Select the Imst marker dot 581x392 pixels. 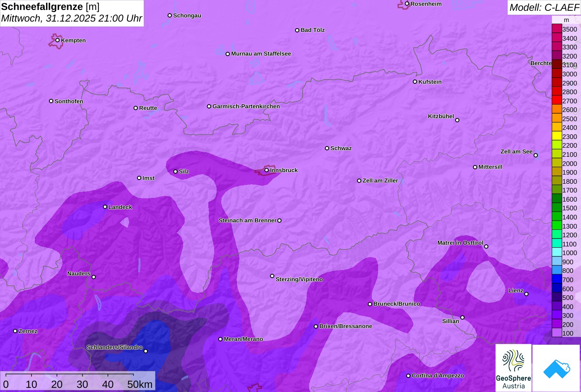(x=139, y=178)
